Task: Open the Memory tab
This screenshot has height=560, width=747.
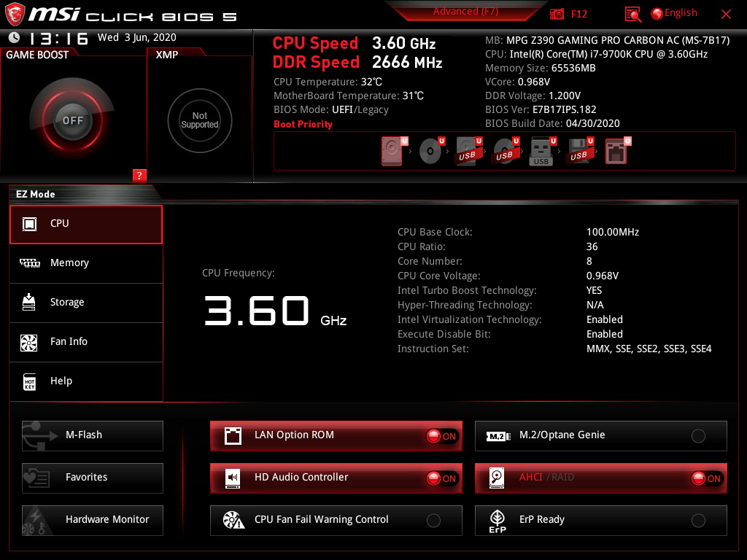Action: click(x=86, y=263)
